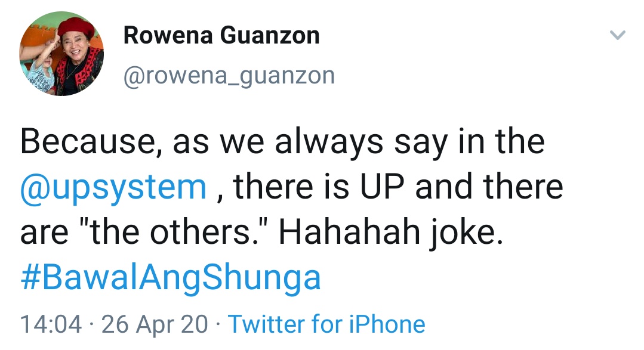Open the @upsystem mention
644x350 pixels.
(x=113, y=188)
